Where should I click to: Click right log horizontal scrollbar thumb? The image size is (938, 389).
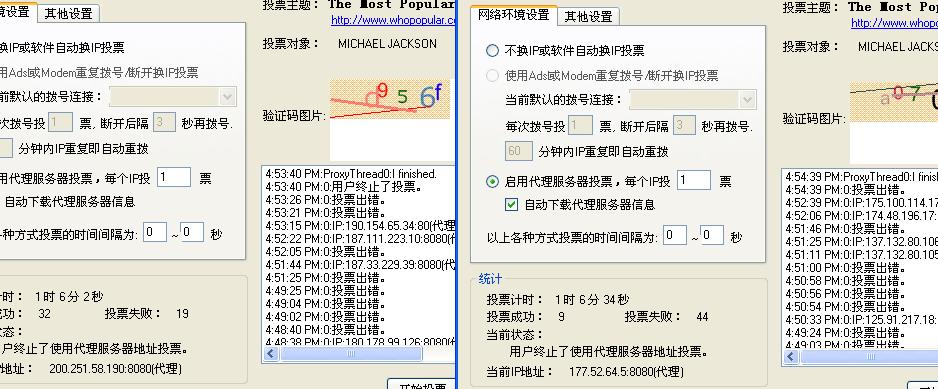tap(869, 357)
